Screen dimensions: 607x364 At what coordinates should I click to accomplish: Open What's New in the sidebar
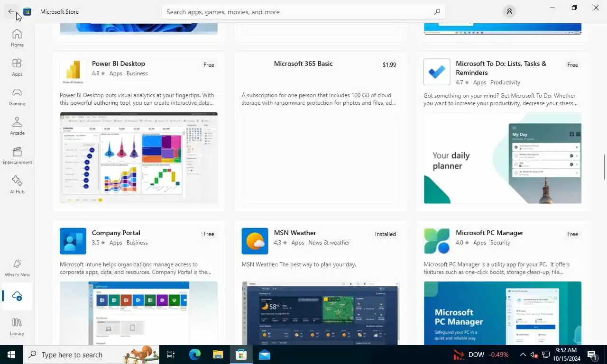[17, 268]
